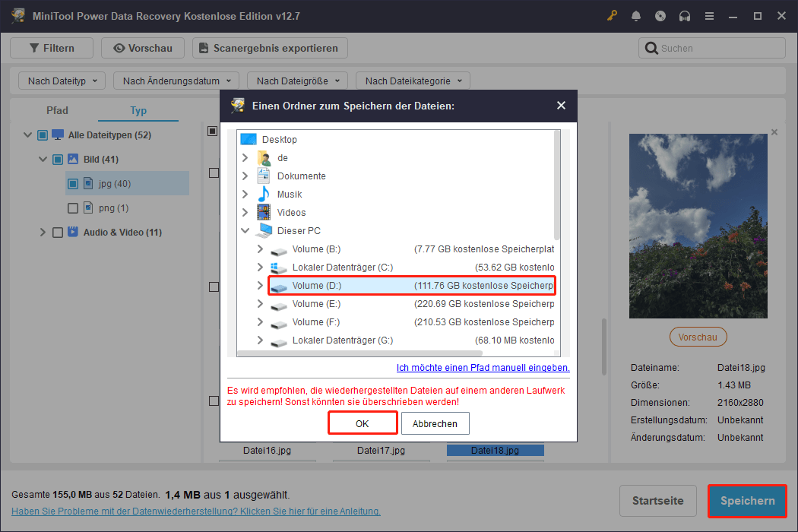Open the Nach Dateikategorie filter menu
This screenshot has height=532, width=798.
pos(413,80)
